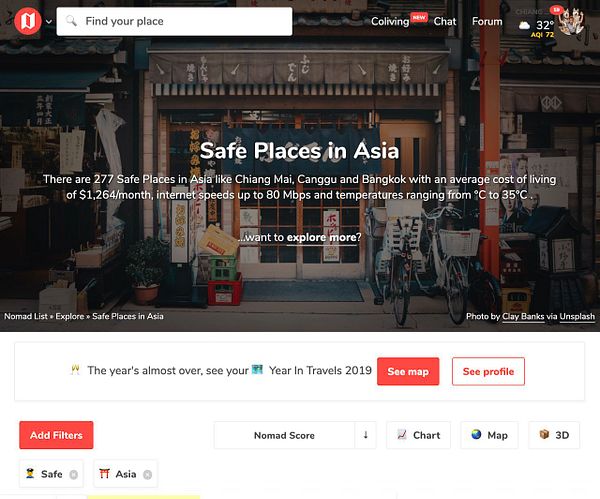The image size is (600, 499).
Task: Focus the Find your place search field
Action: tap(174, 21)
